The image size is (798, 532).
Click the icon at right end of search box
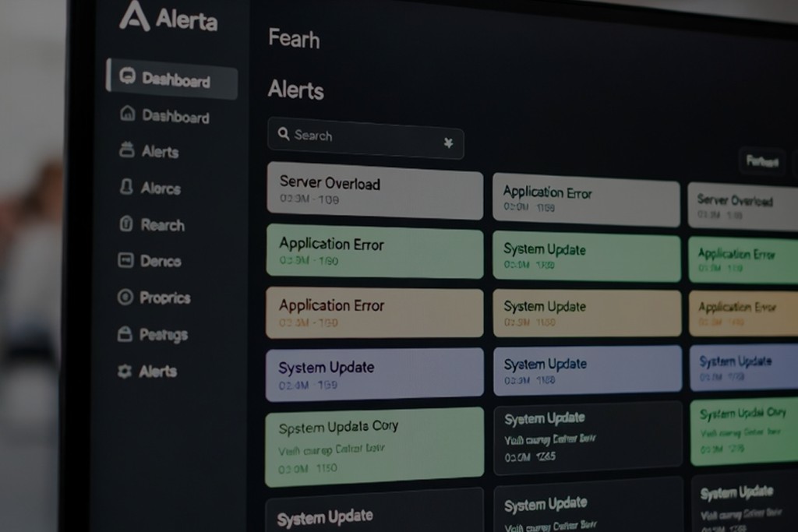pyautogui.click(x=448, y=143)
